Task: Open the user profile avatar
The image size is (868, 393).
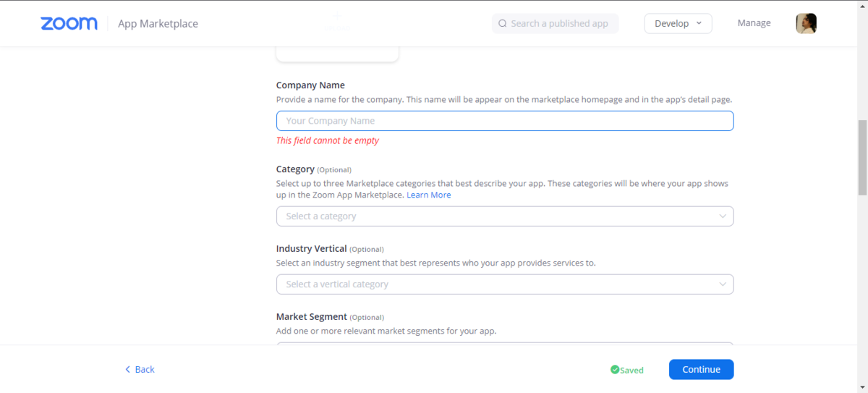Action: (806, 23)
